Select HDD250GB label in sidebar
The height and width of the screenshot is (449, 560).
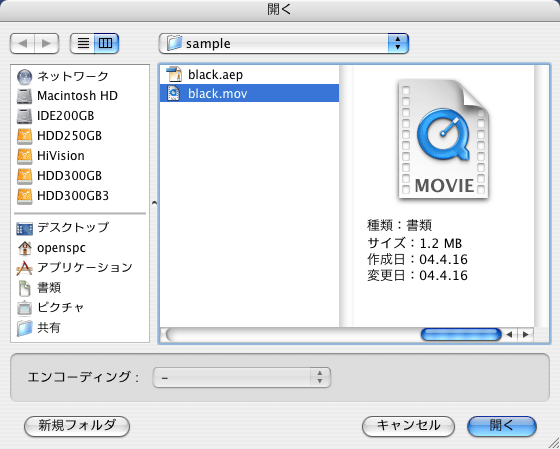click(69, 136)
